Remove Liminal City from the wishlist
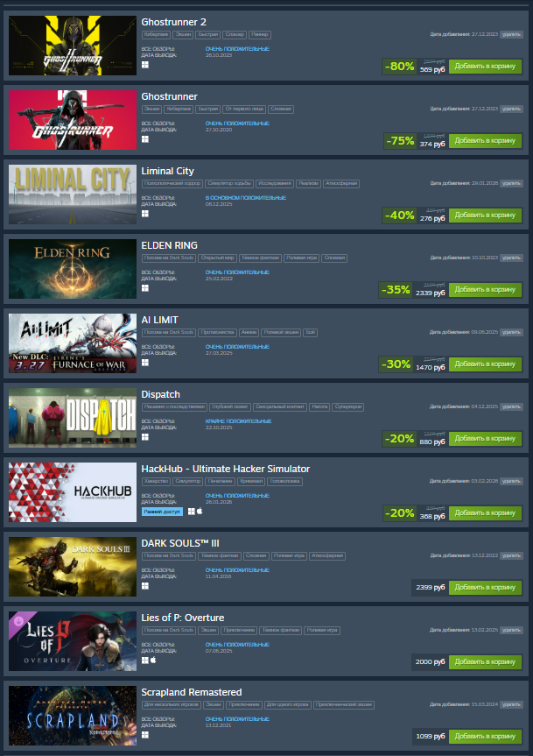This screenshot has width=533, height=756. [x=511, y=183]
